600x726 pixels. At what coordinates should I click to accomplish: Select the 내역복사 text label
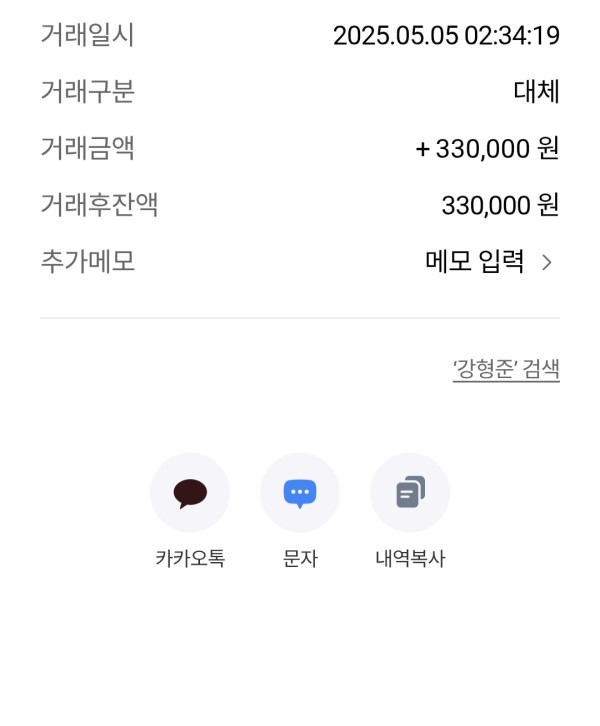pyautogui.click(x=410, y=558)
